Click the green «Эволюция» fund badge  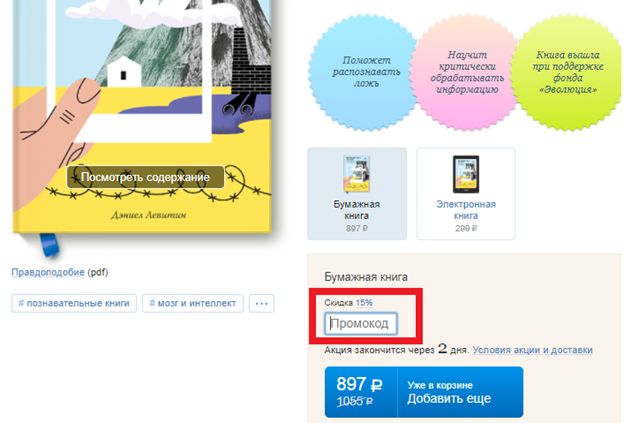pos(567,73)
